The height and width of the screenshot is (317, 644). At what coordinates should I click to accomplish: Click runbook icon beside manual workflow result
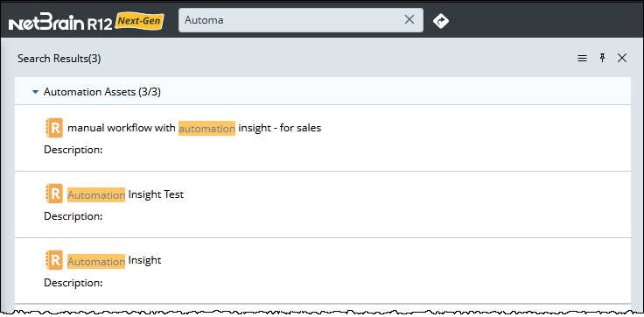(x=53, y=128)
